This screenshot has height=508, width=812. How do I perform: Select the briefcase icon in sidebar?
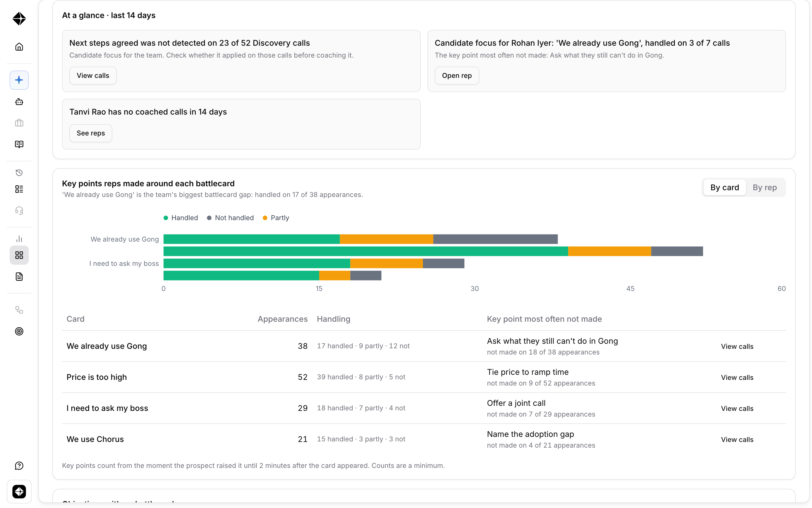click(19, 123)
